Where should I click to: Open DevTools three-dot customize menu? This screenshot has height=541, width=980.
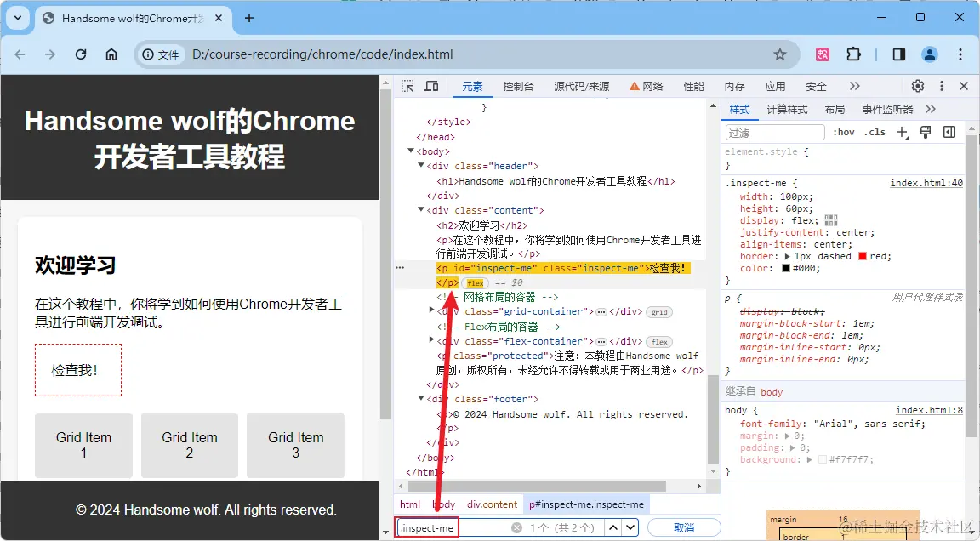click(x=942, y=86)
